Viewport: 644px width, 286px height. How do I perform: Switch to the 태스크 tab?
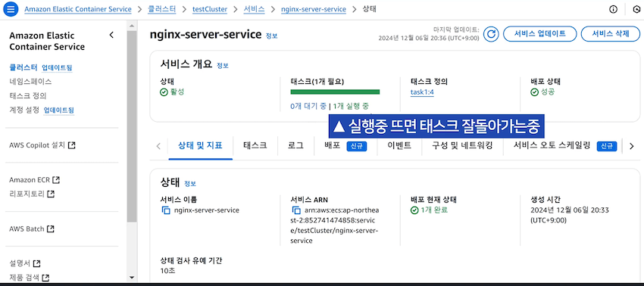[x=255, y=146]
